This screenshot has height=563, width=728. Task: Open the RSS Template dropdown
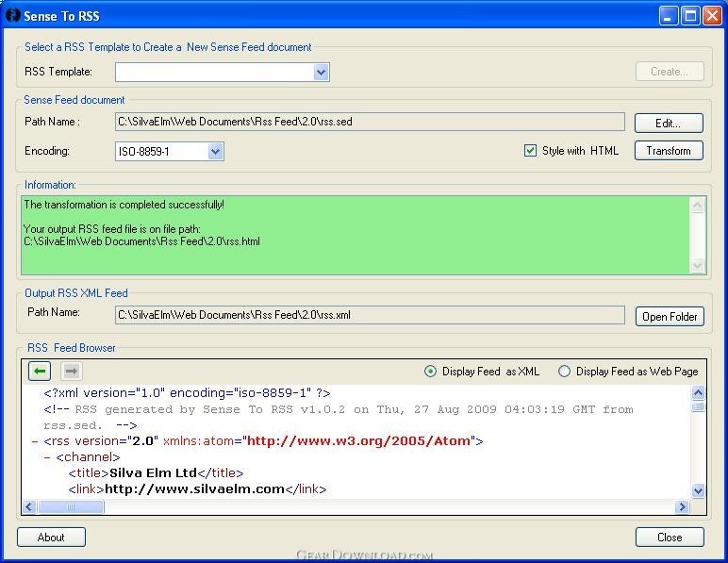[x=321, y=72]
